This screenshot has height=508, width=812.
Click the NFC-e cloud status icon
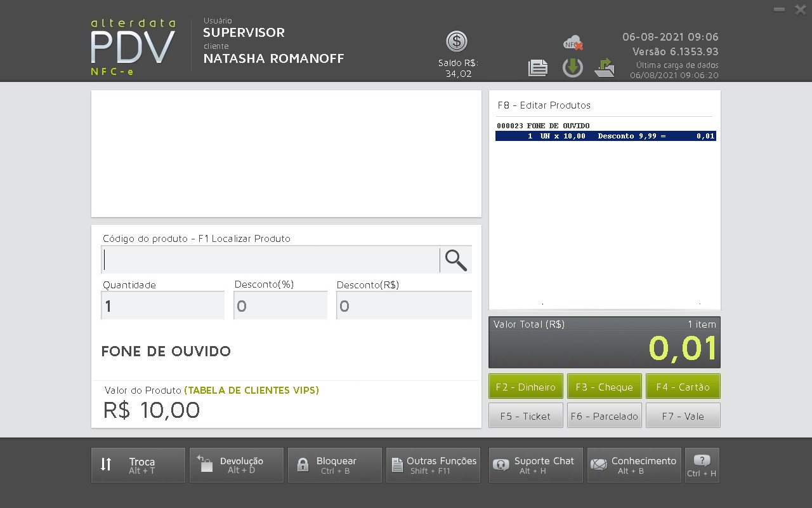pyautogui.click(x=573, y=43)
